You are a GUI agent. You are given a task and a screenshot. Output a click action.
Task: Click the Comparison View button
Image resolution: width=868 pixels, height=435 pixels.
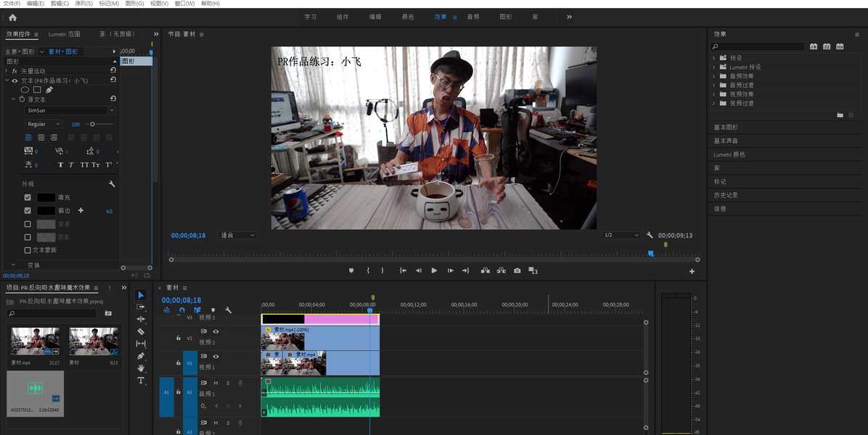[533, 271]
